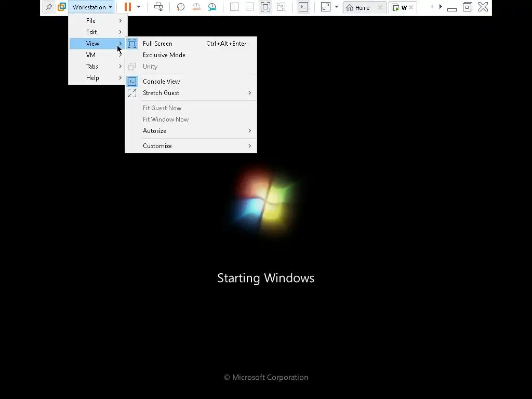532x399 pixels.
Task: Toggle the thumbnail bar icon
Action: [x=250, y=7]
